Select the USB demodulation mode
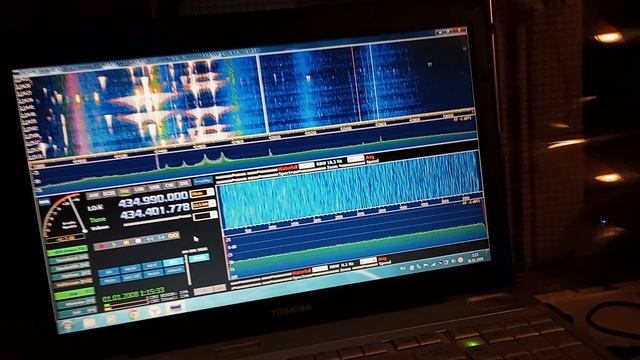The width and height of the screenshot is (640, 360). click(x=154, y=187)
